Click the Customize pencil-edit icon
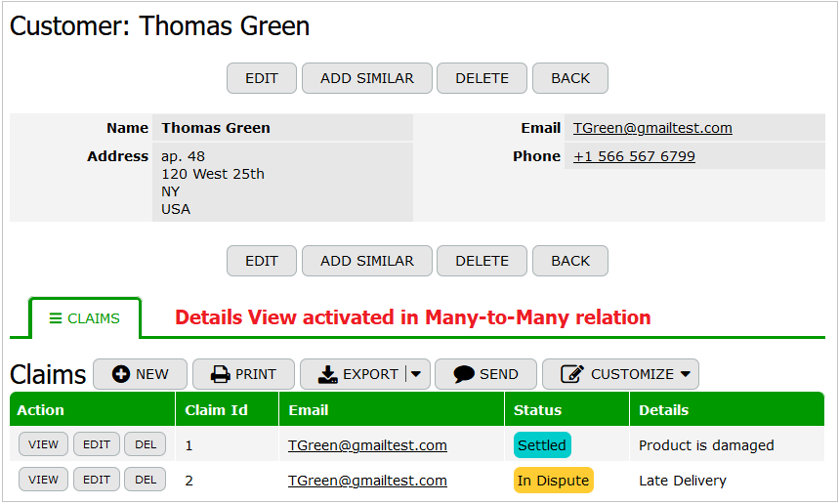This screenshot has width=839, height=504. point(572,374)
